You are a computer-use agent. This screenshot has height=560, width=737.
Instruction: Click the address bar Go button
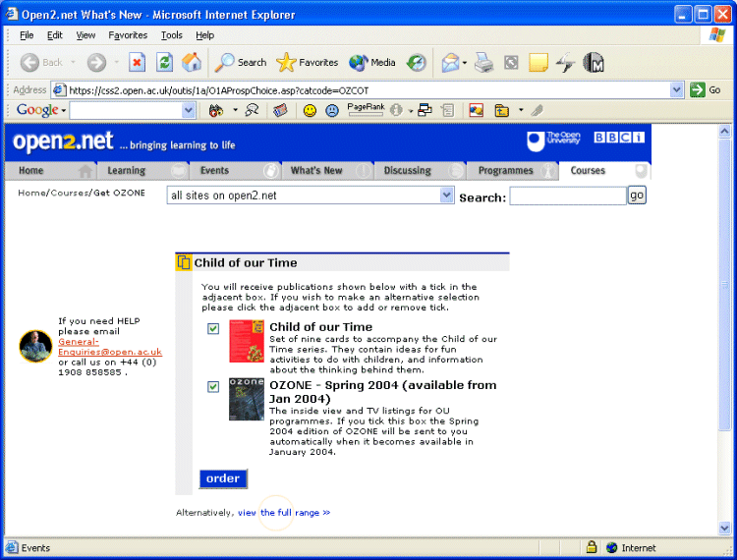(706, 89)
